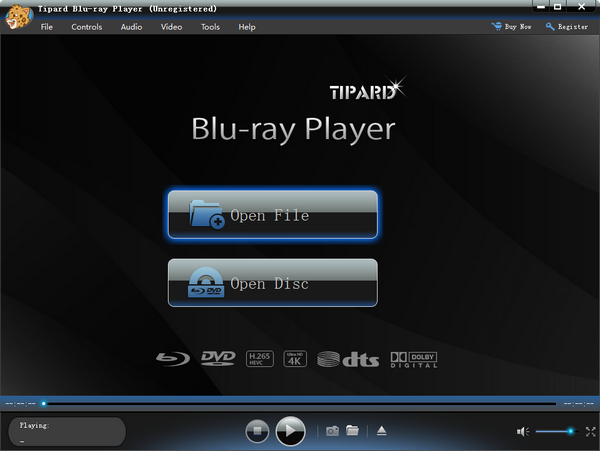Adjust the volume slider
The image size is (600, 451).
[x=555, y=431]
